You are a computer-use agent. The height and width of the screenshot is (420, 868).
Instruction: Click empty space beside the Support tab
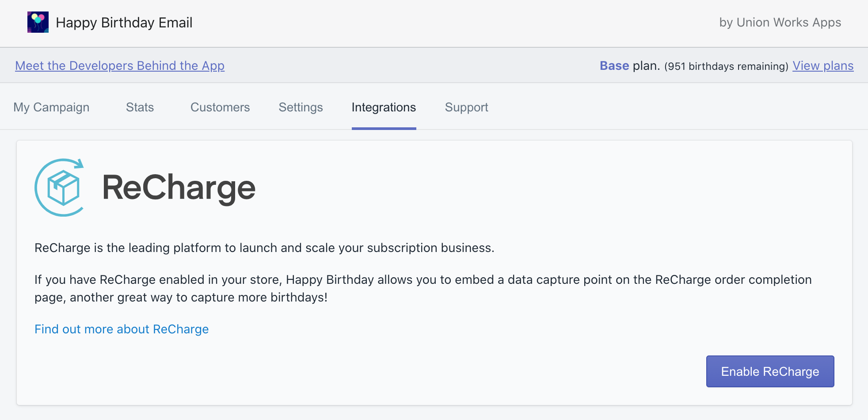(x=663, y=107)
